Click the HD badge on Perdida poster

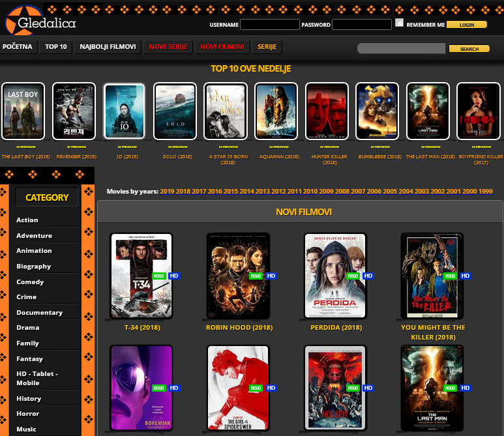click(368, 276)
